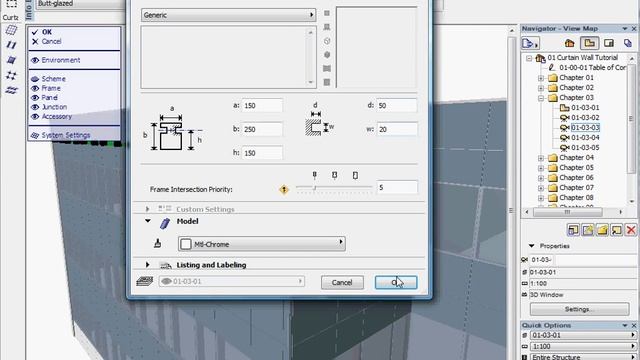
Task: Click the 3D wireframe preview icon
Action: pos(327,41)
